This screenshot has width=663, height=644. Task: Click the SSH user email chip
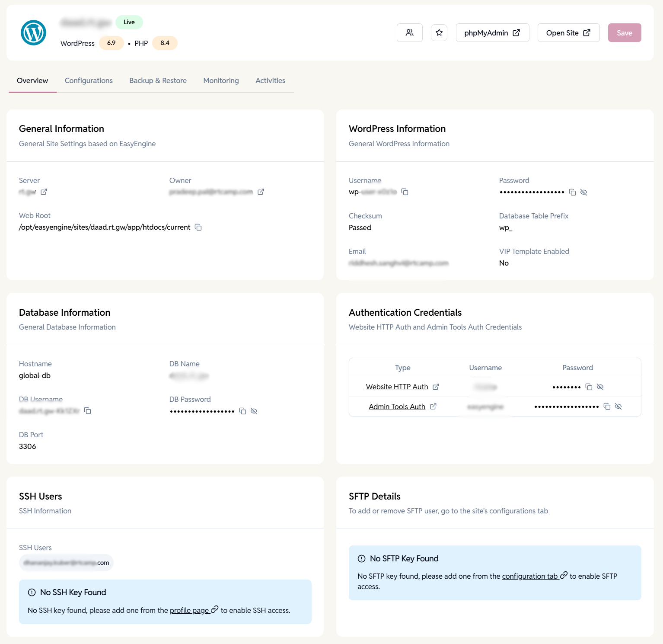66,563
